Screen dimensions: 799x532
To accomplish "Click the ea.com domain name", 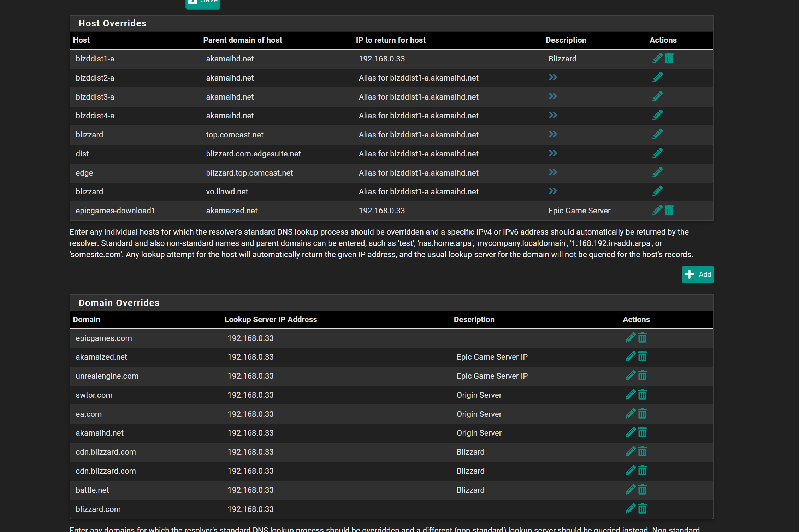I will (89, 414).
